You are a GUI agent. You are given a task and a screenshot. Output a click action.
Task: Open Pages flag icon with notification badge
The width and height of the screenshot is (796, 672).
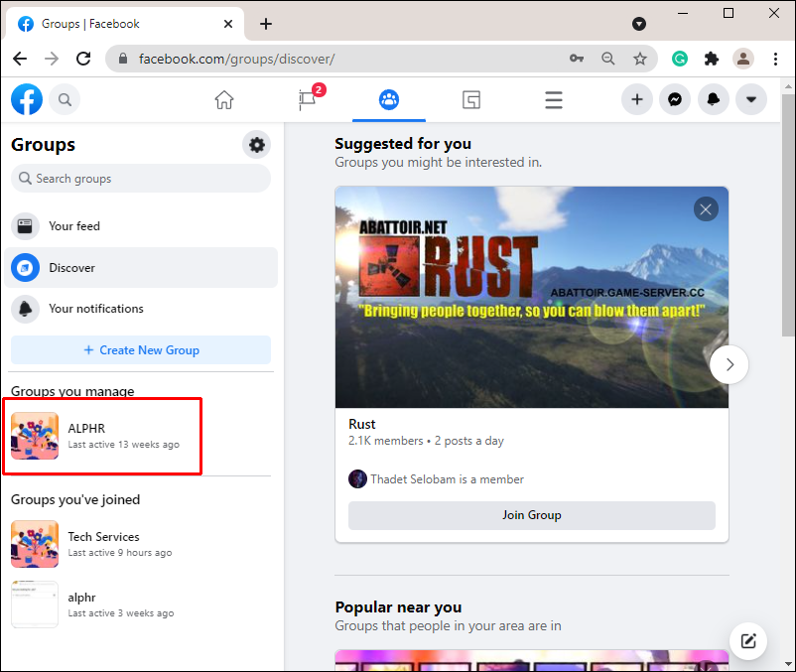tap(308, 99)
